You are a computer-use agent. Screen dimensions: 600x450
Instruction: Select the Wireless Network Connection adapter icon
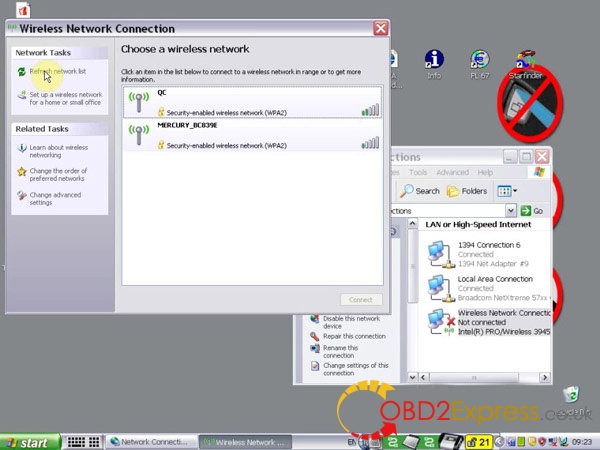438,321
